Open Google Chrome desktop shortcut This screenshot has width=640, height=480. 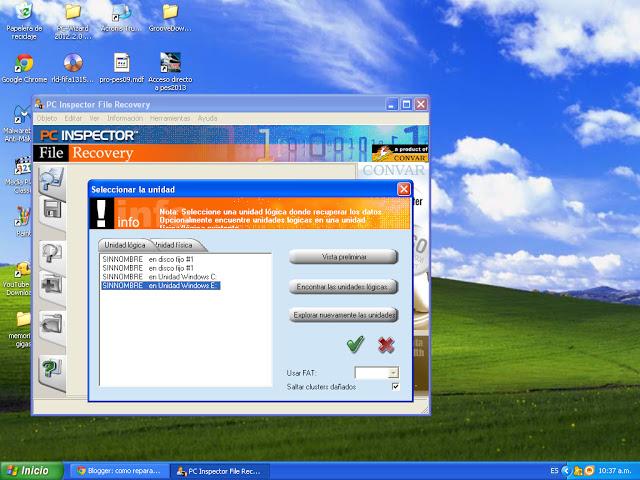pyautogui.click(x=23, y=63)
